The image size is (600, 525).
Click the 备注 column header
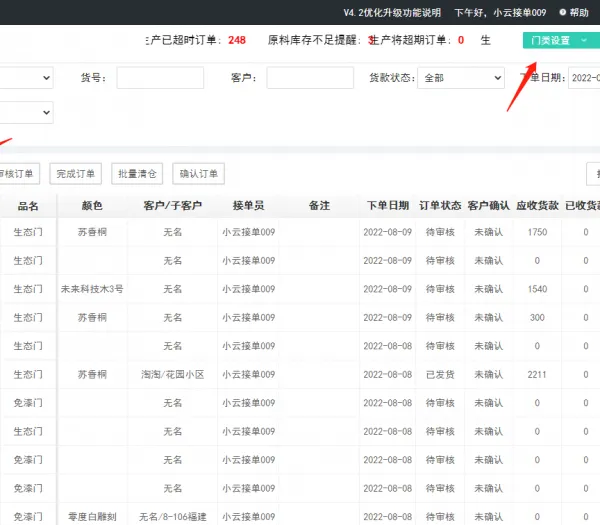coord(319,206)
